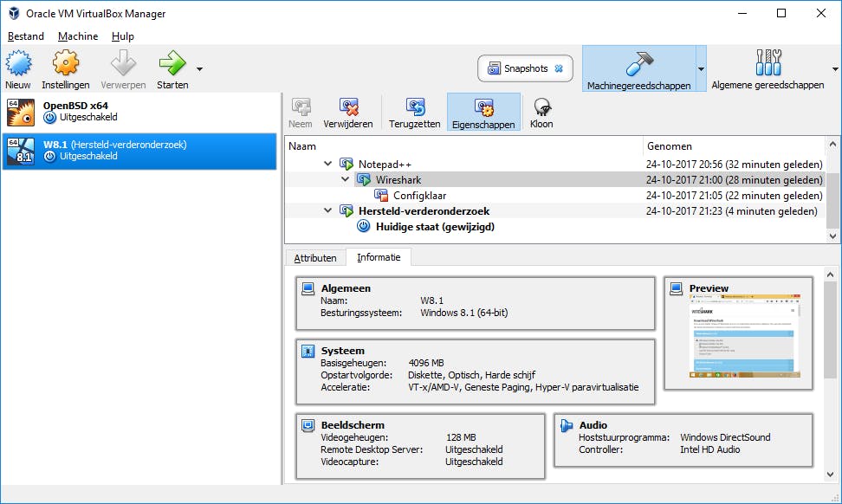This screenshot has height=504, width=842.
Task: Click details pane scrollbar down arrow
Action: 830,474
